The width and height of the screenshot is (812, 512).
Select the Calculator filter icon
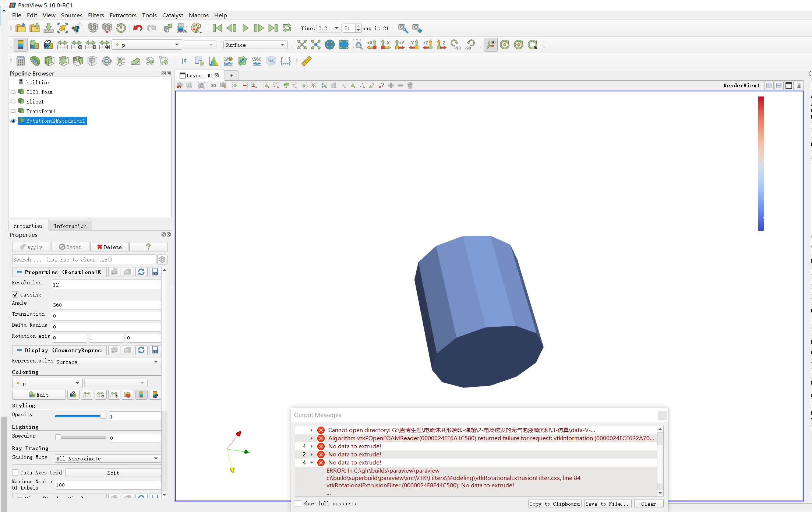click(x=21, y=61)
